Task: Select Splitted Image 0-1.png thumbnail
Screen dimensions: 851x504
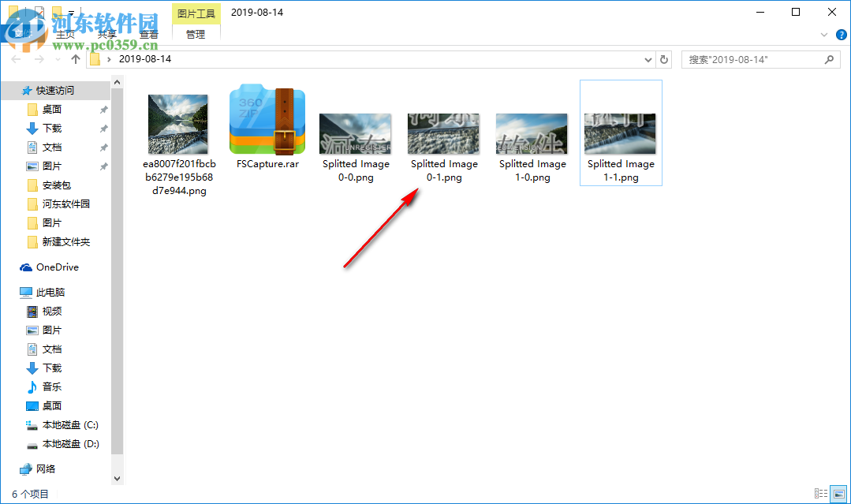Action: coord(443,134)
